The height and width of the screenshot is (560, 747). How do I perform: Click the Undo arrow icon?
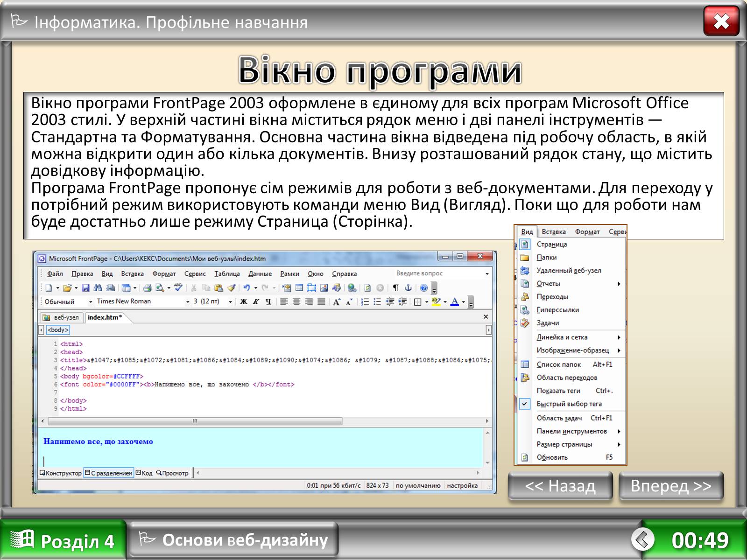click(247, 288)
